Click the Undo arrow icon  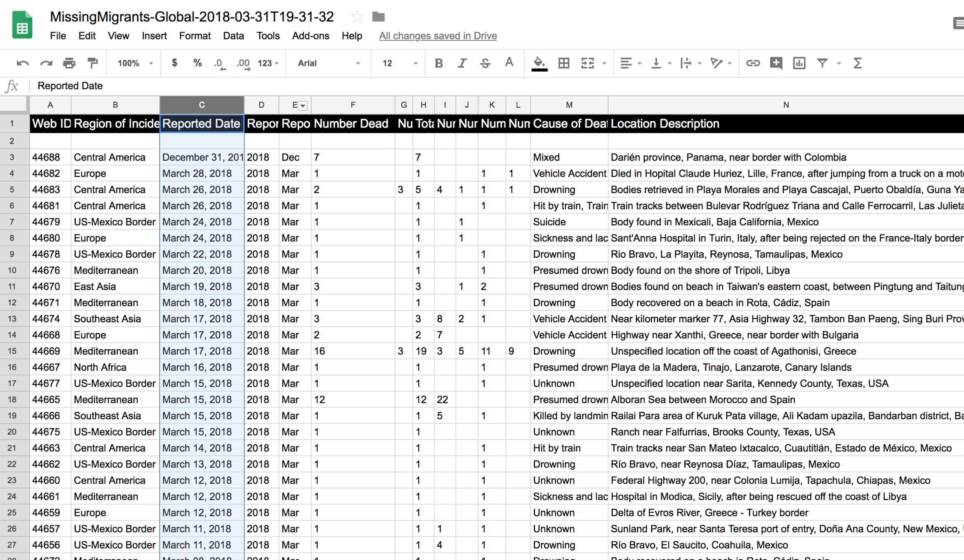pyautogui.click(x=22, y=63)
